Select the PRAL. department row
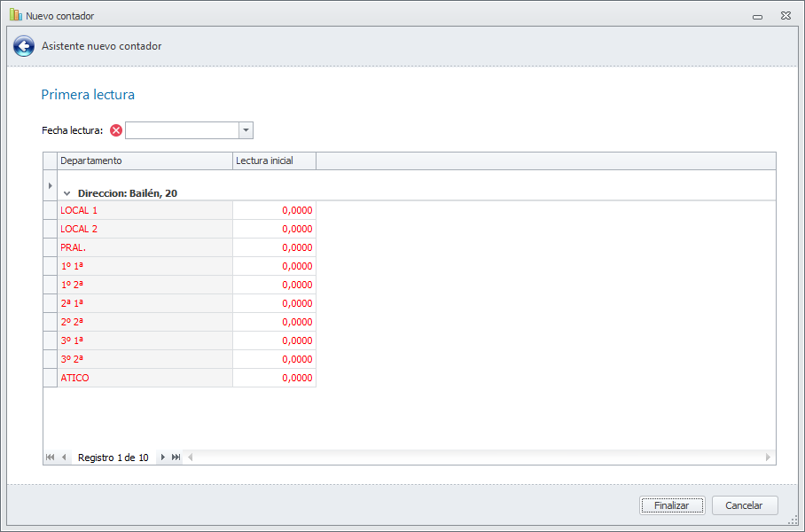This screenshot has width=805, height=532. 145,247
